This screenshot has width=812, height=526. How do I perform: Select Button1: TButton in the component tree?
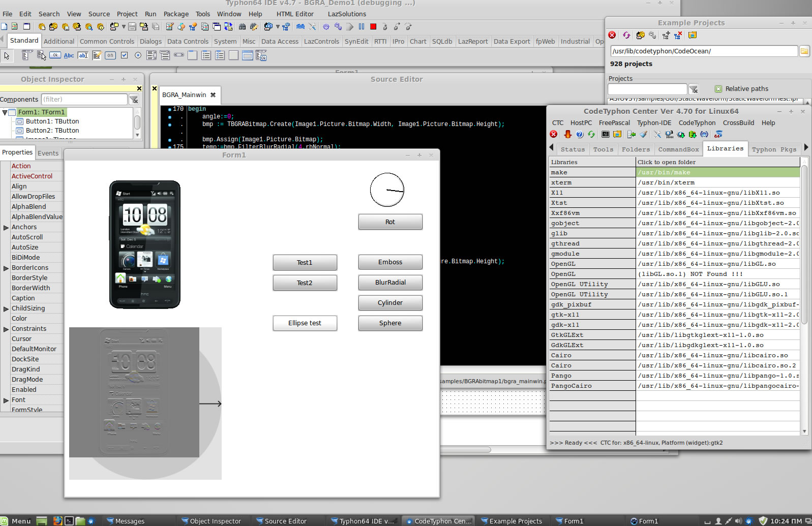click(52, 121)
